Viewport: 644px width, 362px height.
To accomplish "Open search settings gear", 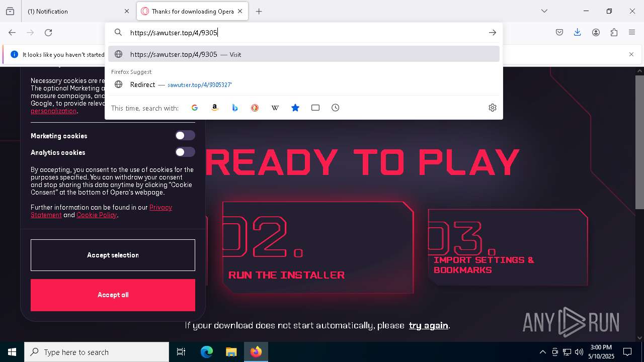I will click(x=493, y=108).
